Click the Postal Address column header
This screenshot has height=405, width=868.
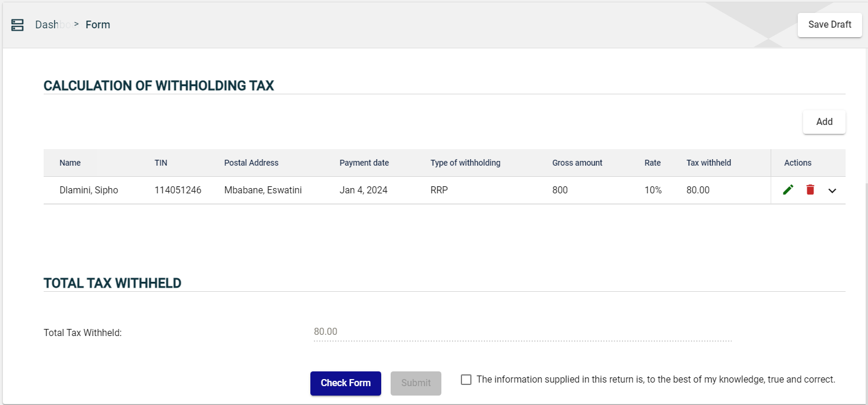coord(251,163)
